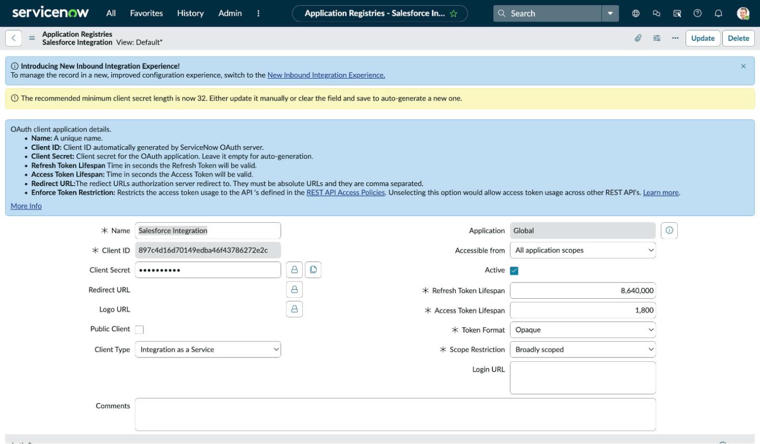760x444 pixels.
Task: Toggle the Public Client checkbox
Action: [x=140, y=330]
